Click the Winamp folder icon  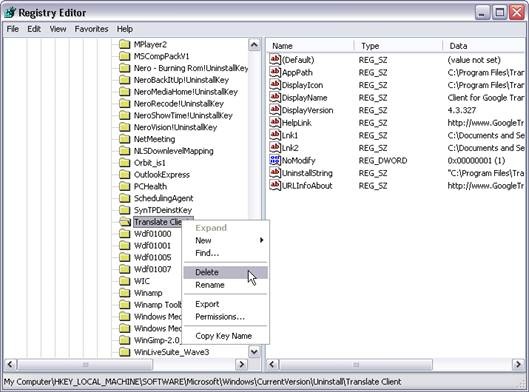click(125, 293)
